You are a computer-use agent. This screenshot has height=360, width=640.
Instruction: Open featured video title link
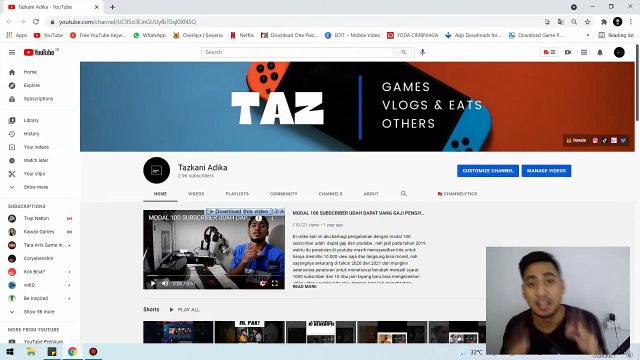pyautogui.click(x=358, y=213)
